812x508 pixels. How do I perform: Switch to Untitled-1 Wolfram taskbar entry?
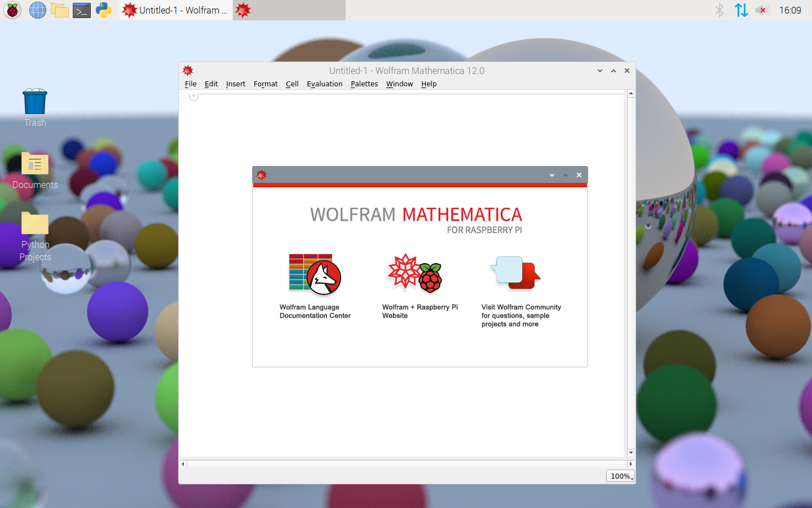point(176,10)
